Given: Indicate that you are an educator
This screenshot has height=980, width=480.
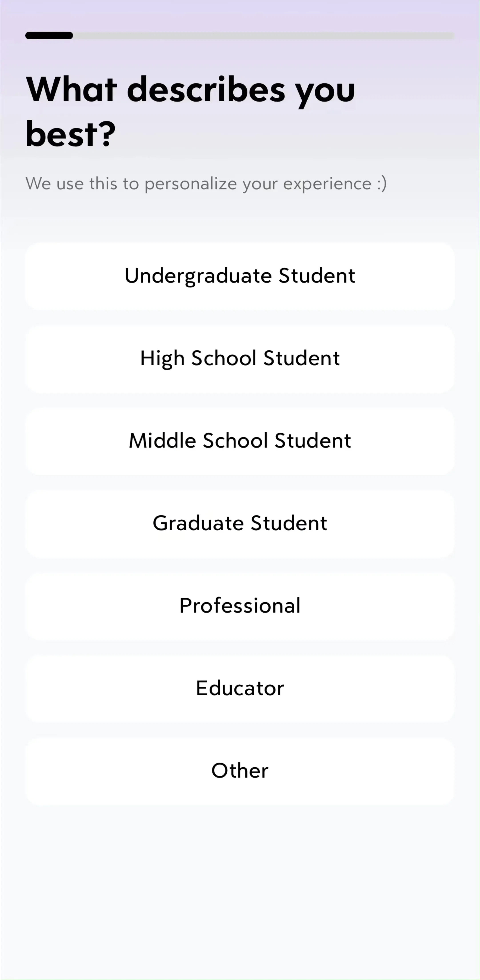Looking at the screenshot, I should [x=240, y=689].
